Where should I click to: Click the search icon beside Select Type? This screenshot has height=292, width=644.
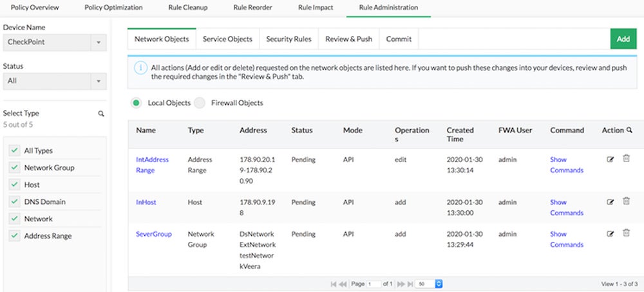click(101, 114)
